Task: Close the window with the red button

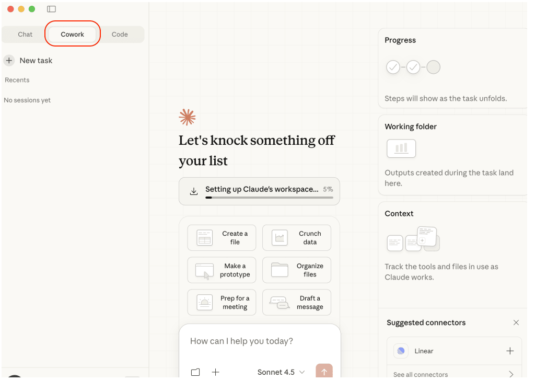Action: point(10,9)
